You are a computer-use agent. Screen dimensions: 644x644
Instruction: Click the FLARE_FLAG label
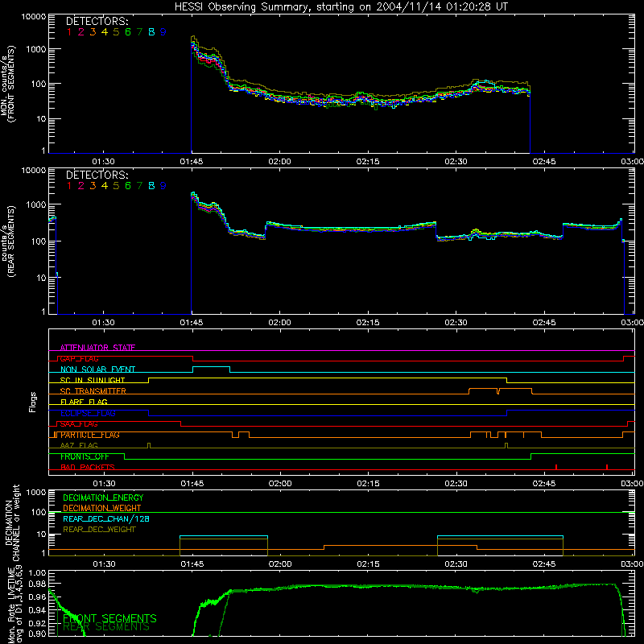(84, 402)
